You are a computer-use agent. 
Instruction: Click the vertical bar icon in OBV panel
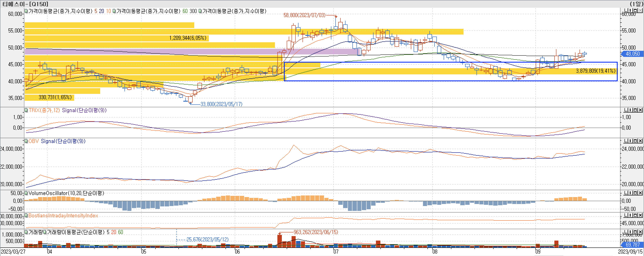tap(630, 141)
